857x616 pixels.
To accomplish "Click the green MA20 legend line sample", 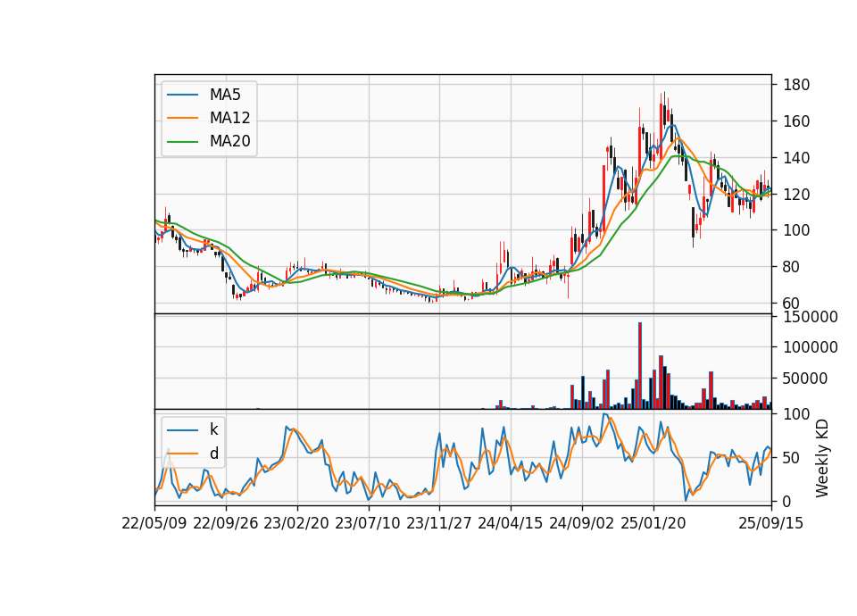I will tap(182, 142).
